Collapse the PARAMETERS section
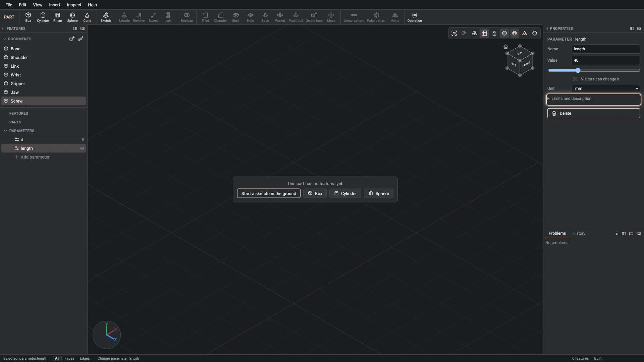This screenshot has width=644, height=362. pyautogui.click(x=5, y=131)
